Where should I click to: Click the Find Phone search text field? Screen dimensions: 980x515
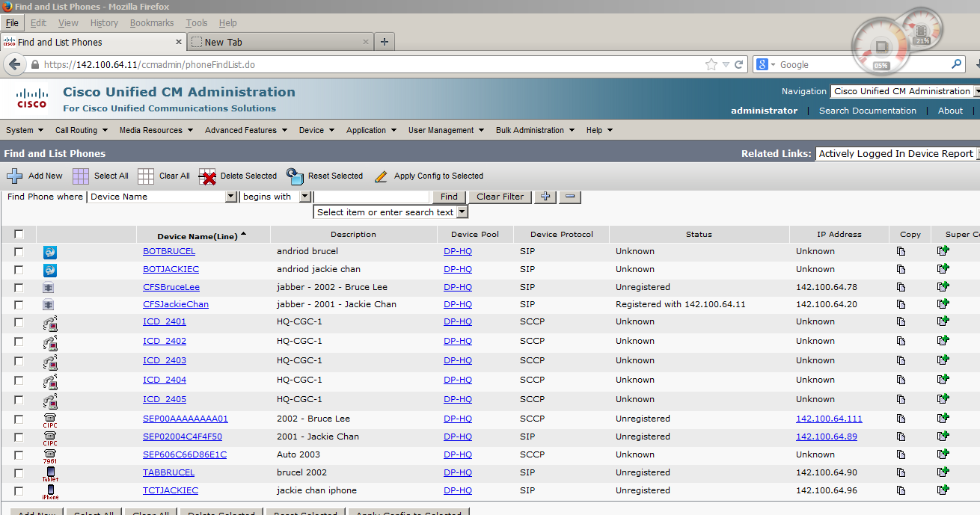(372, 197)
